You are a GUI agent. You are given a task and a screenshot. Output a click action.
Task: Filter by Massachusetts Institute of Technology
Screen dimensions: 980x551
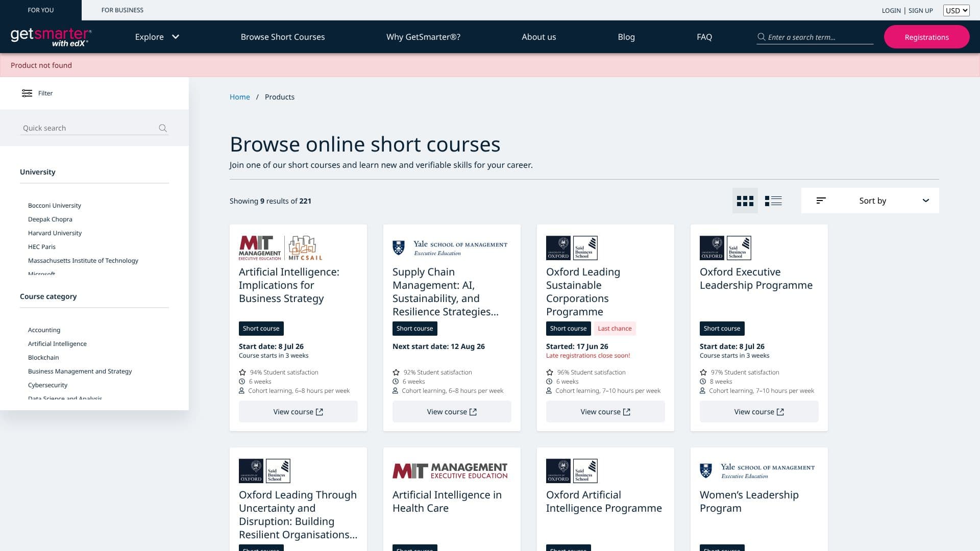[83, 261]
